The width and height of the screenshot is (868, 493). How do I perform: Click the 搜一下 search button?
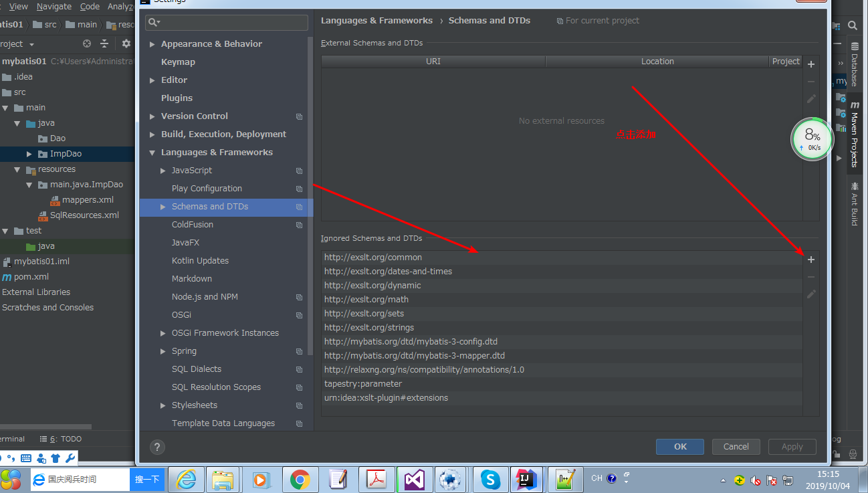coord(147,479)
